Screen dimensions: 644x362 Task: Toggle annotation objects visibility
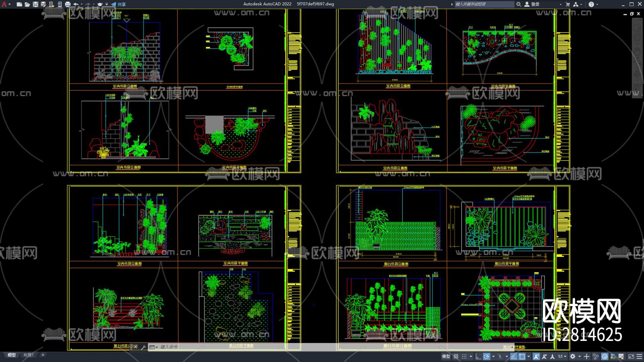coord(536,357)
